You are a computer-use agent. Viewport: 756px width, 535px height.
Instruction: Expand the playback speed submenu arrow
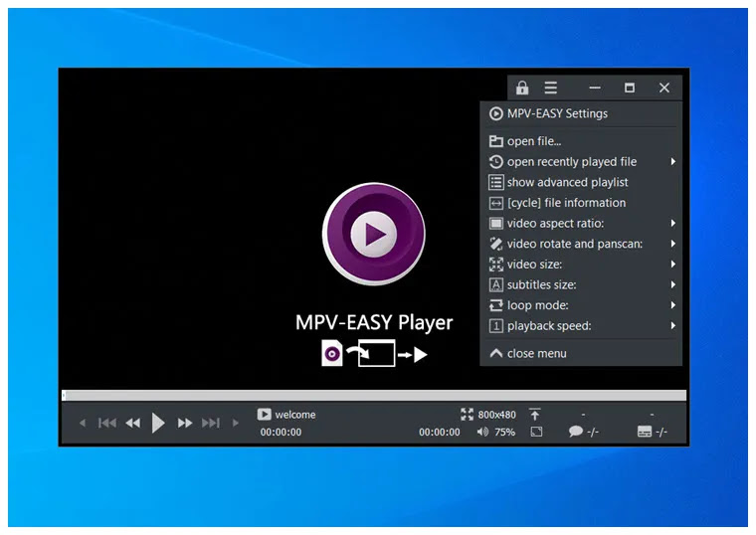point(672,326)
